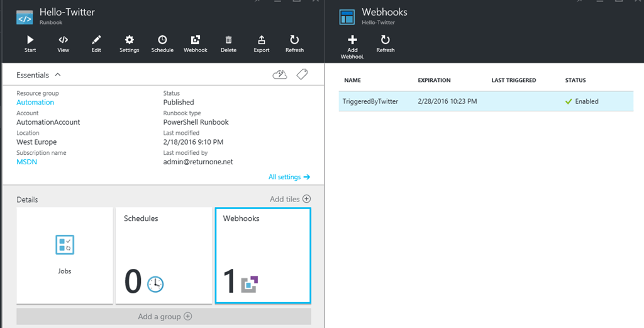Click the STATUS column header
The height and width of the screenshot is (328, 644).
tap(575, 80)
